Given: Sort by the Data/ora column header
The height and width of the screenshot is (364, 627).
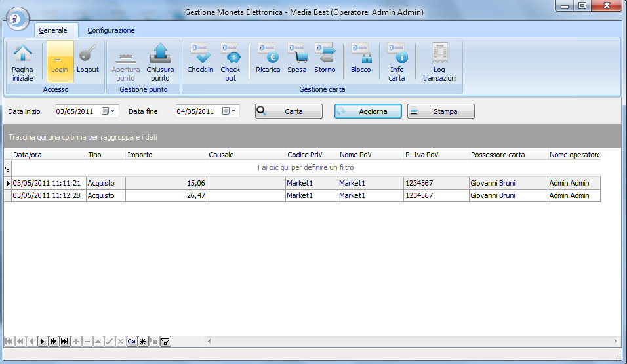Looking at the screenshot, I should click(x=49, y=155).
